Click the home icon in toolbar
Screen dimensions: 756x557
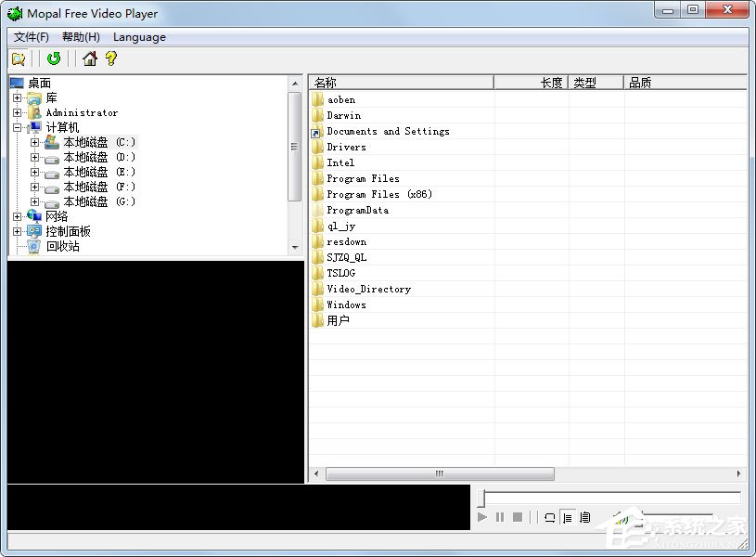coord(90,59)
